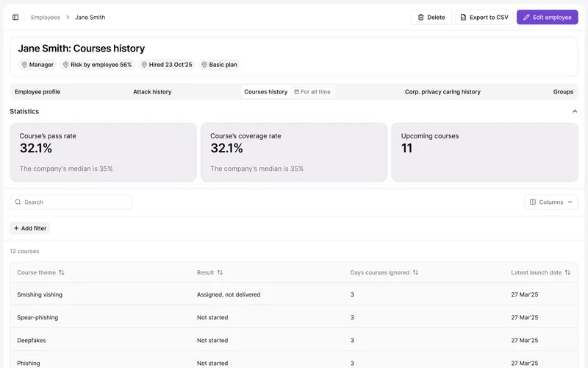Viewport: 588px width, 368px height.
Task: Click the pin icon beside Manager
Action: coord(24,65)
